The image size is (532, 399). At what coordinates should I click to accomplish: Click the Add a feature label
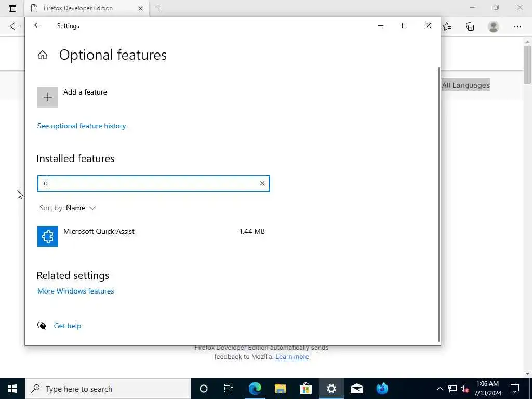point(85,92)
